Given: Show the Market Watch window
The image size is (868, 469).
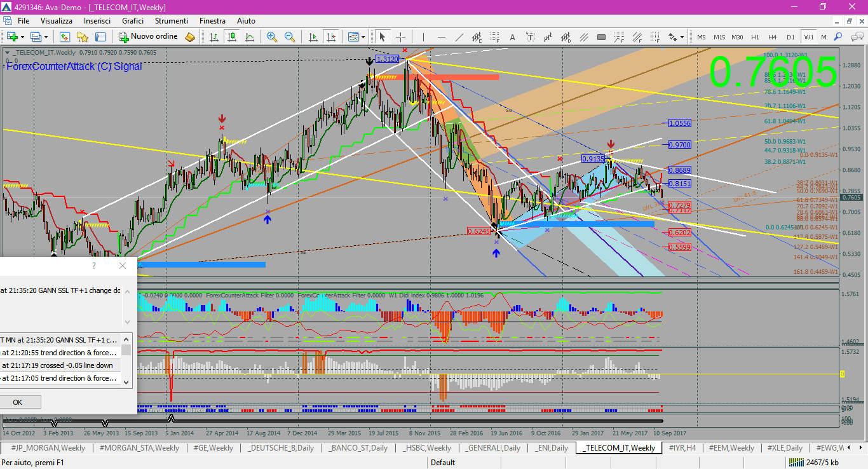Looking at the screenshot, I should [65, 37].
